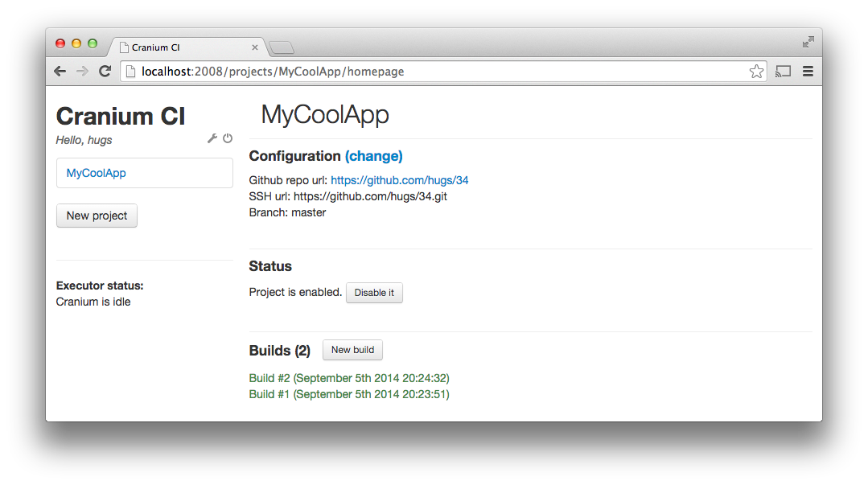The width and height of the screenshot is (868, 485).
Task: Click 'Cranium is idle' status text
Action: (93, 302)
